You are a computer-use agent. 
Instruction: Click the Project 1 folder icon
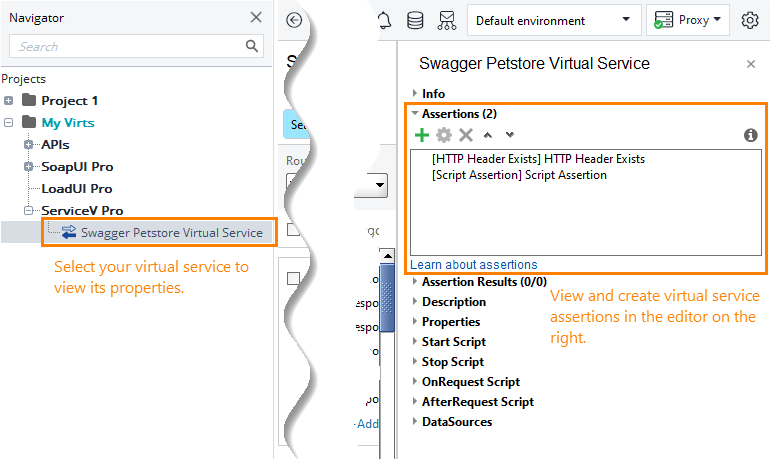29,100
